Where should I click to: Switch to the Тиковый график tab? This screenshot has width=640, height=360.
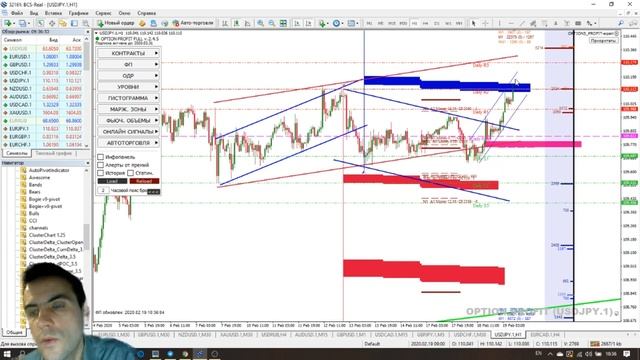tap(53, 153)
